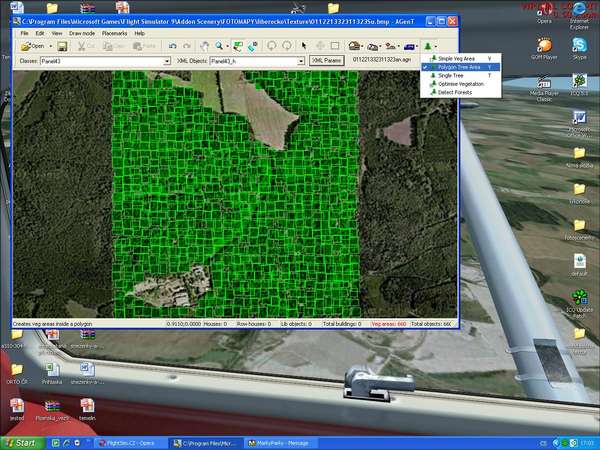Select the hand pan tool

tap(205, 46)
